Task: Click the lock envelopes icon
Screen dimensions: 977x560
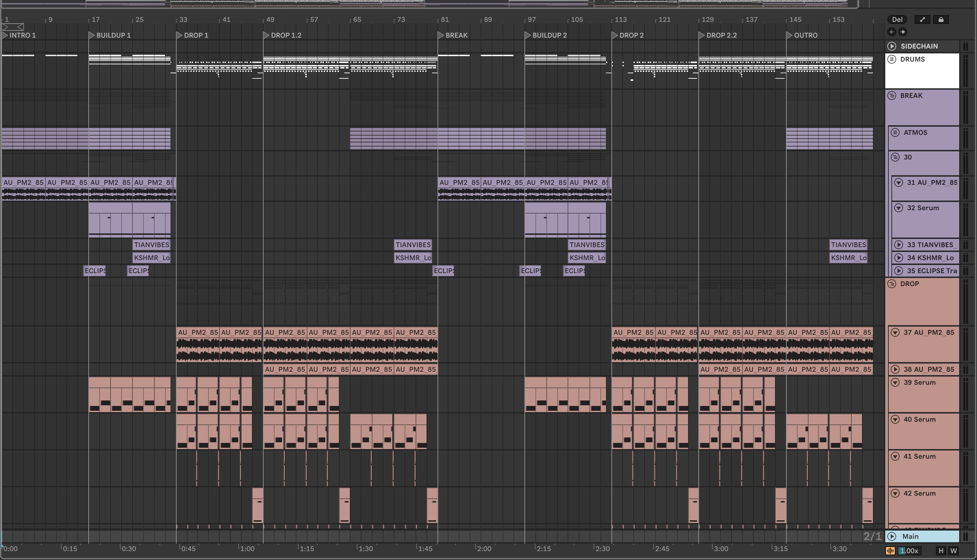Action: (941, 20)
